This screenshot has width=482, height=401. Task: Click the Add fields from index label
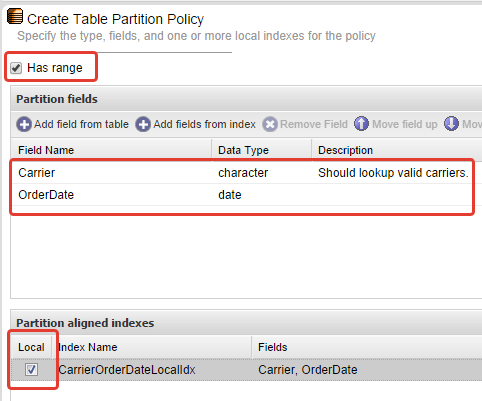pyautogui.click(x=204, y=124)
